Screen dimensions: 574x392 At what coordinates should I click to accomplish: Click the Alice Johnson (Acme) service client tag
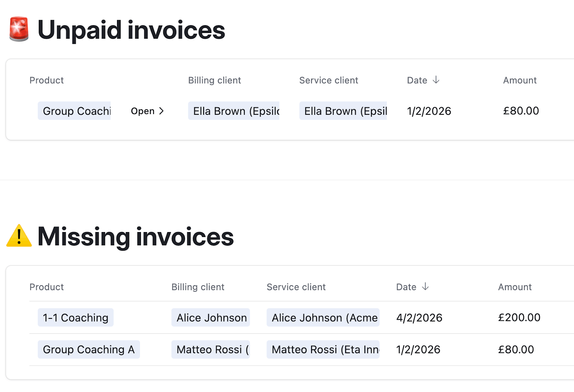click(x=323, y=317)
